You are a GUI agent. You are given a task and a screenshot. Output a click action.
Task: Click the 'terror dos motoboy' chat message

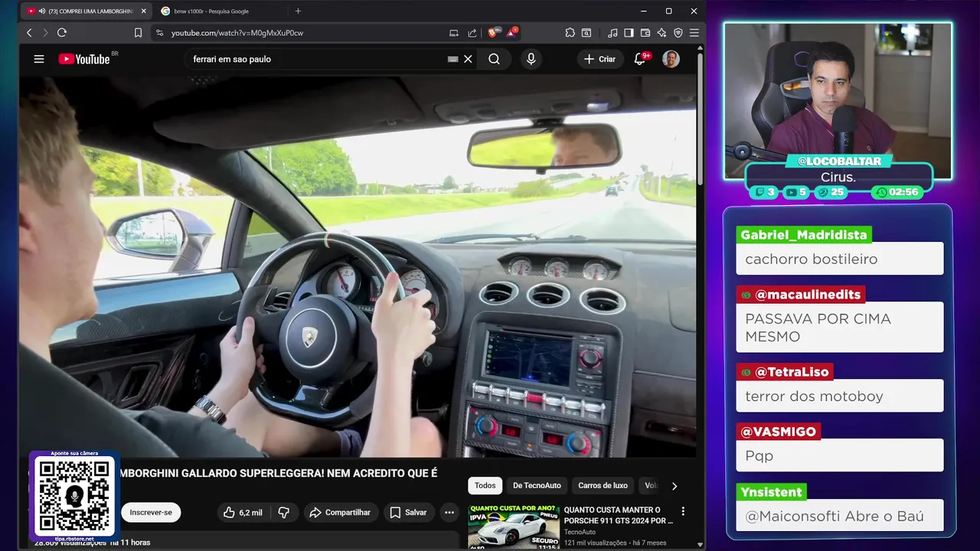pos(840,396)
